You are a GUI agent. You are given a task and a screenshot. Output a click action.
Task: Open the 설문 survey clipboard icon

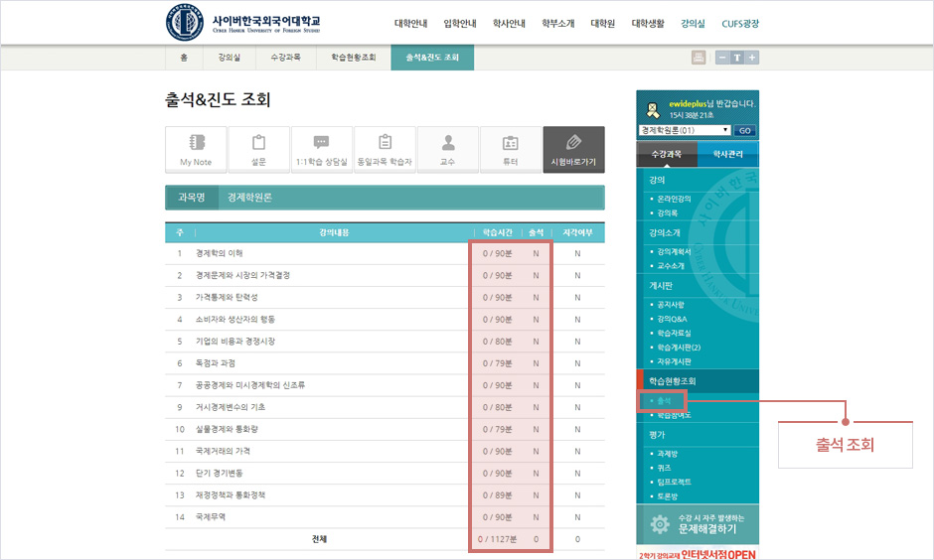[x=258, y=149]
